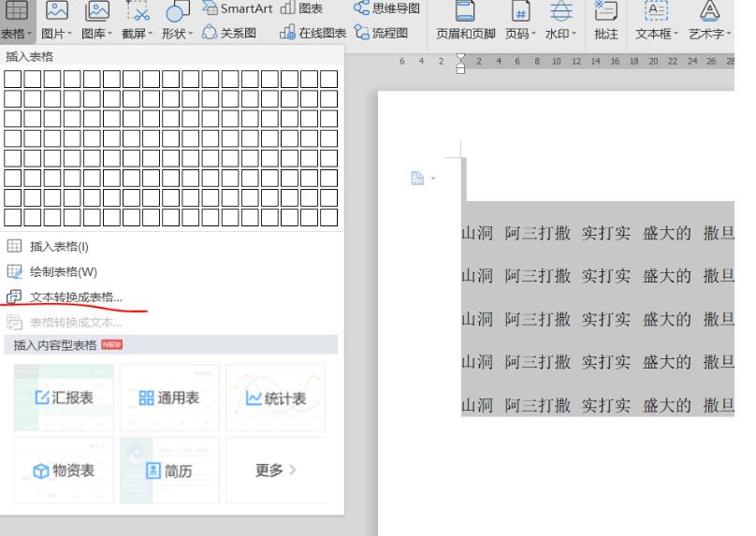Select 绘制表格(W) draw table option
This screenshot has width=756, height=536.
pos(63,271)
